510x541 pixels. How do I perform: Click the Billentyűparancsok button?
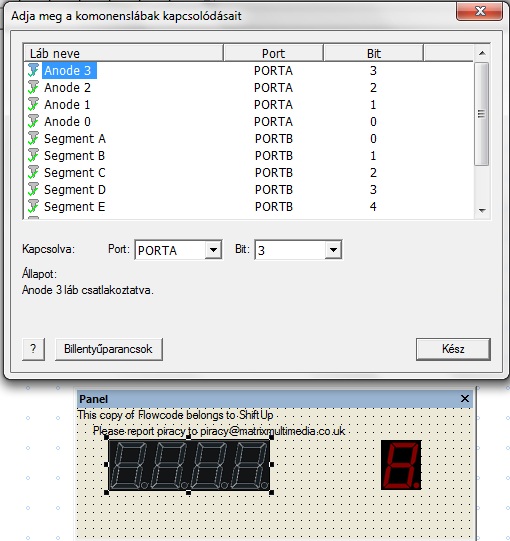[109, 349]
